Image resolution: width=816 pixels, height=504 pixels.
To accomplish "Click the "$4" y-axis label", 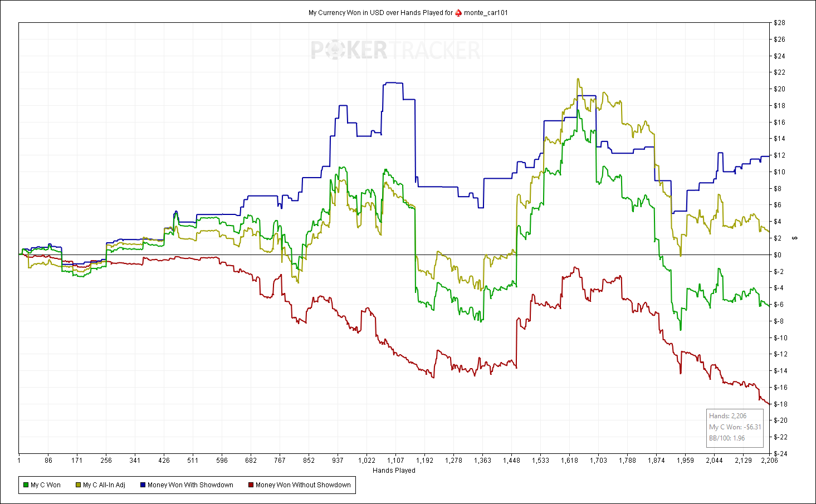I will click(778, 222).
